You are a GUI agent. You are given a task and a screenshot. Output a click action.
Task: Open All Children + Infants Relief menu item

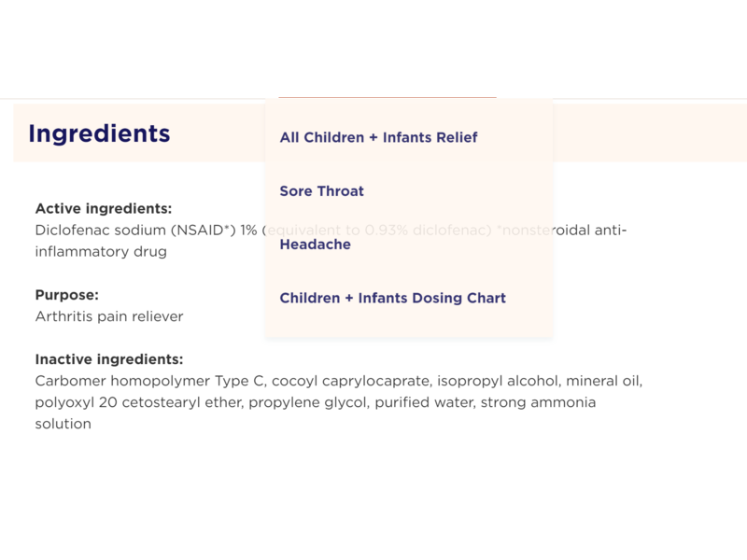coord(378,137)
